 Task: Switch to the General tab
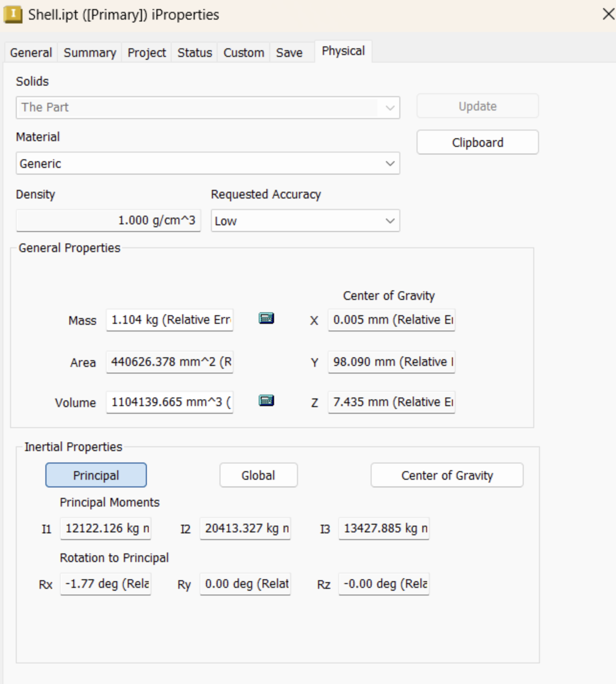click(31, 53)
